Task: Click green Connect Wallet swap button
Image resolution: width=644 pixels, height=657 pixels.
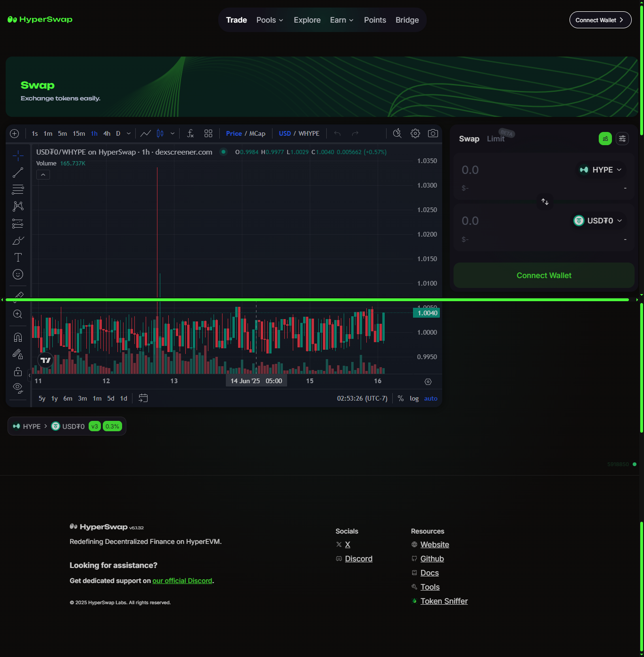Action: [x=544, y=275]
